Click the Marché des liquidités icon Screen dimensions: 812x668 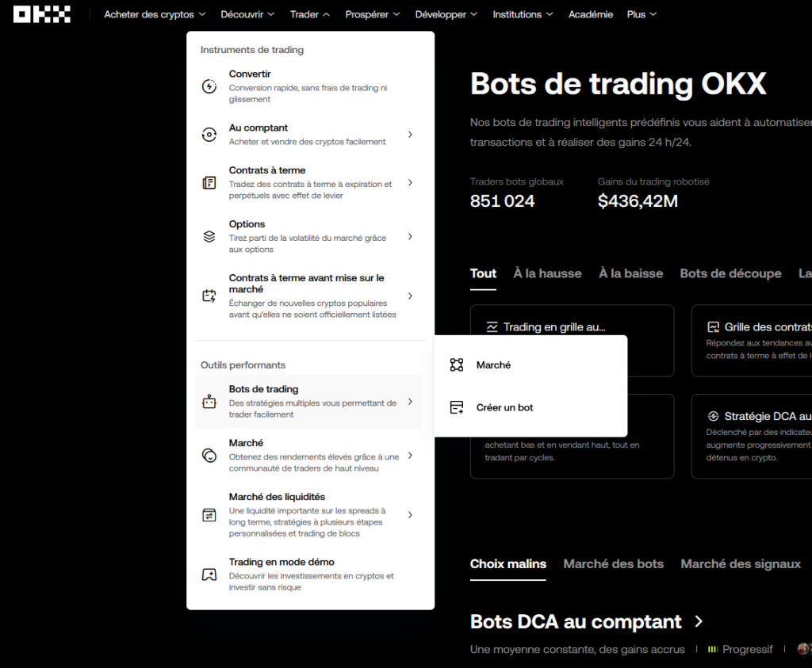[209, 515]
